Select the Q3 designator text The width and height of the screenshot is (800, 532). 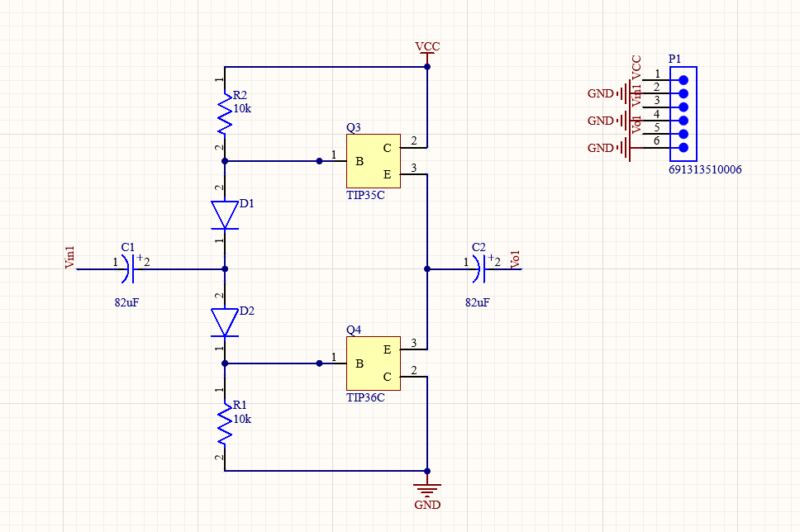[x=354, y=127]
